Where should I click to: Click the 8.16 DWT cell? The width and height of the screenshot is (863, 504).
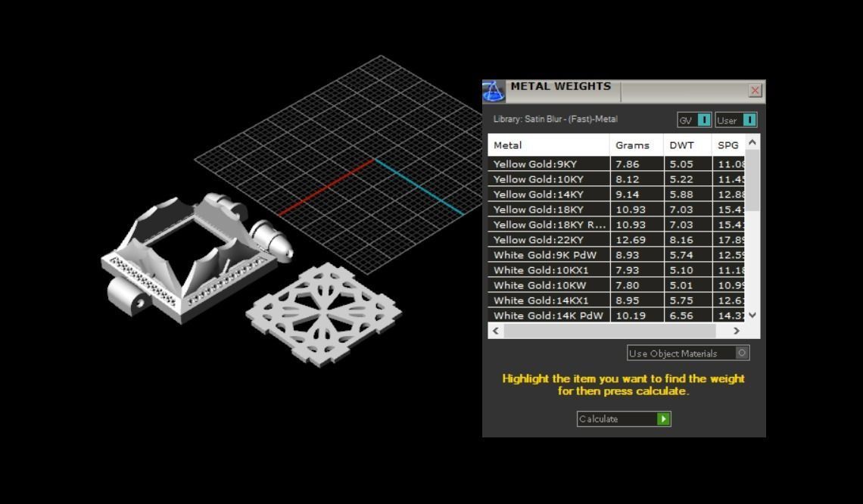coord(689,240)
